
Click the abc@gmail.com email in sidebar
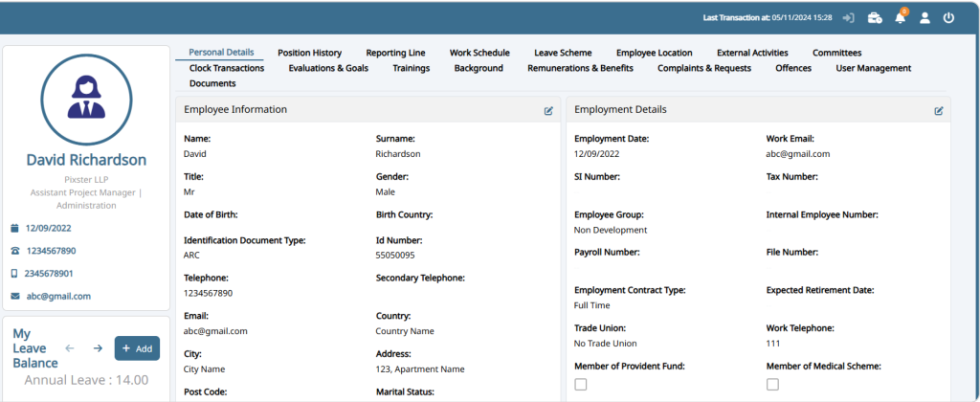click(x=58, y=296)
